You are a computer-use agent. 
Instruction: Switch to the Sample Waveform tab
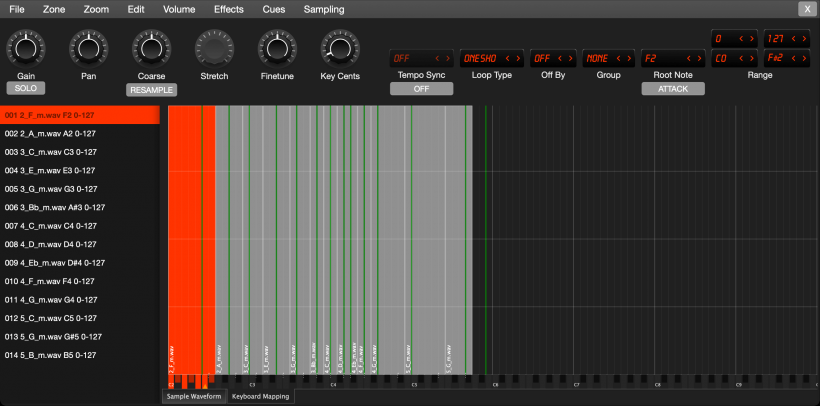(195, 397)
